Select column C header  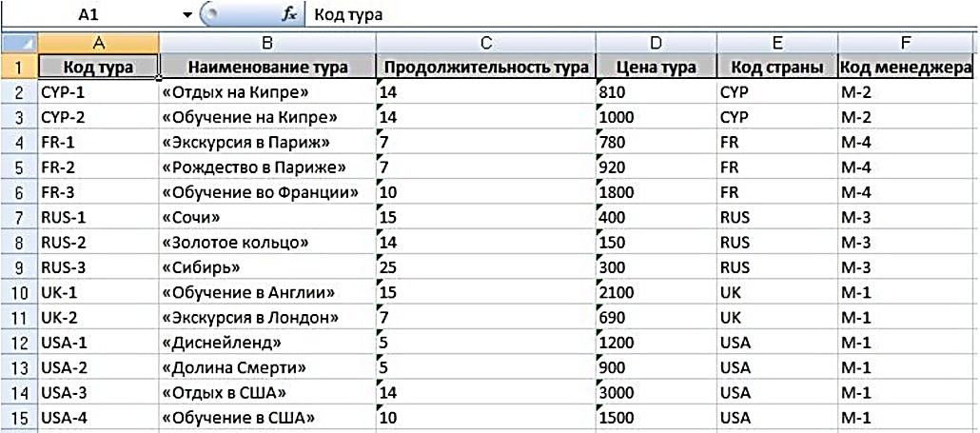[x=485, y=43]
